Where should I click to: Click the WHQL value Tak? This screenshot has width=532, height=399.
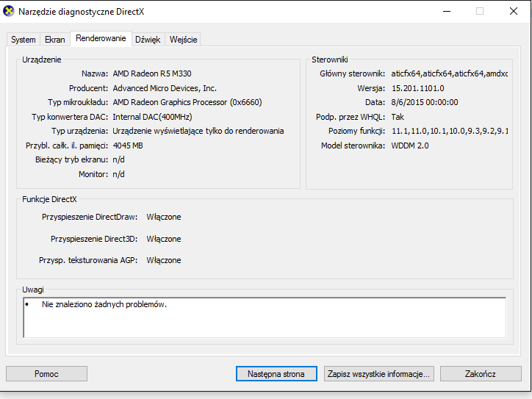click(x=398, y=117)
